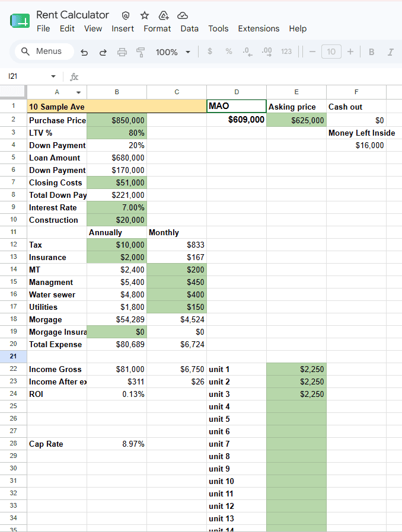
Task: Click the Google Sheets home icon
Action: point(20,21)
